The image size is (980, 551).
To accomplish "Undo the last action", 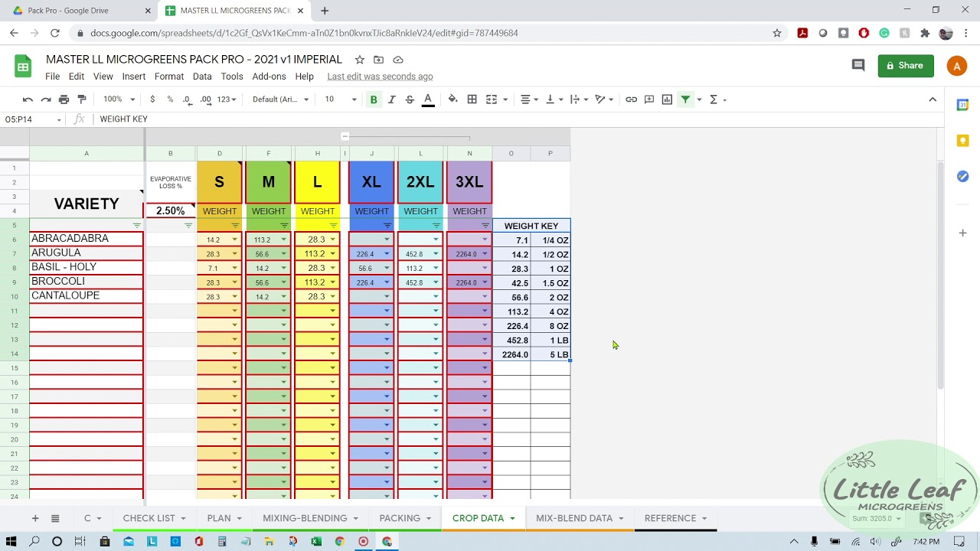I will [x=28, y=99].
